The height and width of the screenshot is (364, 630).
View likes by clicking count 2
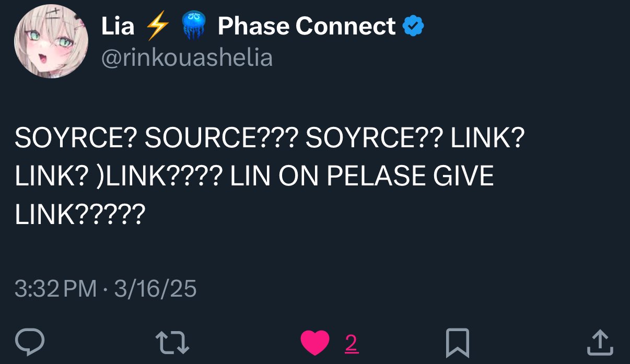[351, 343]
